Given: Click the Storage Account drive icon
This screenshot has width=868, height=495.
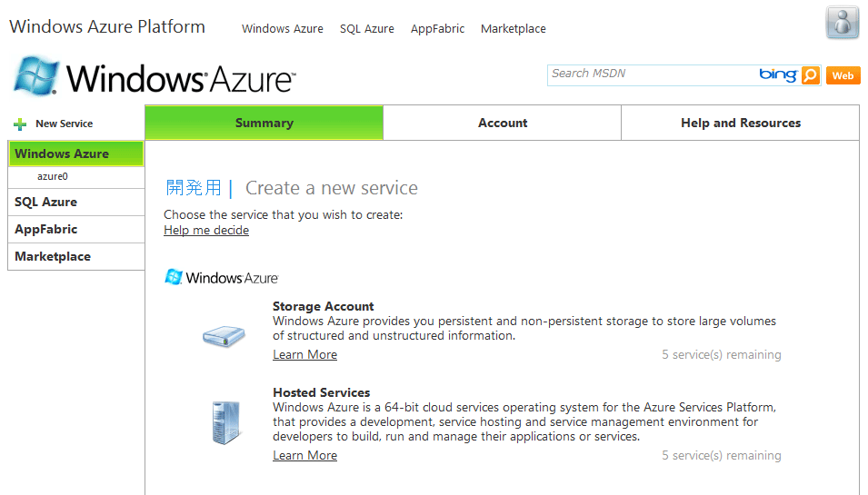Looking at the screenshot, I should coord(224,336).
